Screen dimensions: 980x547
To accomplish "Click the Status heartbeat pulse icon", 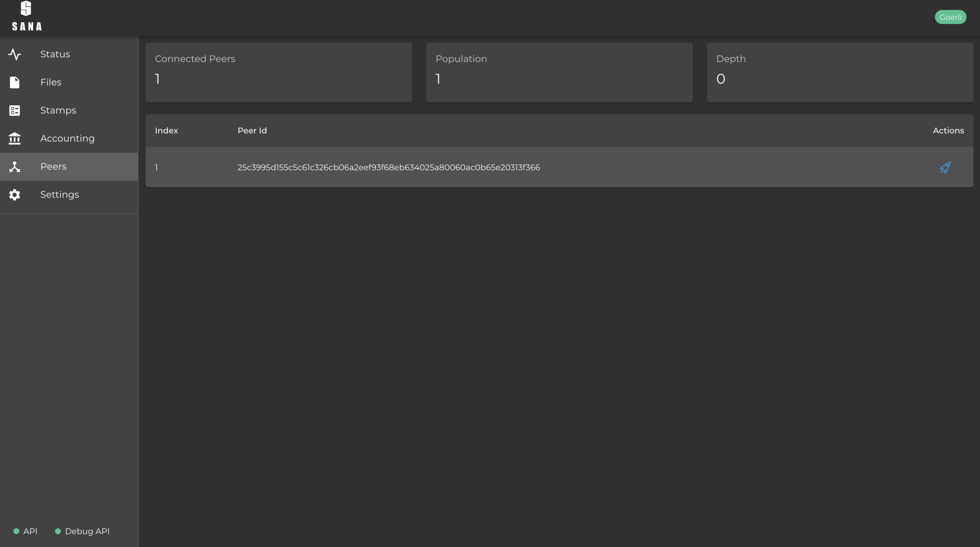I will point(14,54).
